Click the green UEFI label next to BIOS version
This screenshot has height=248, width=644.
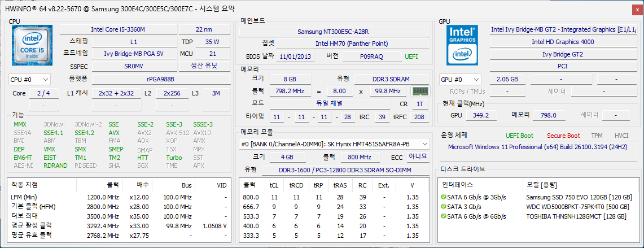click(x=411, y=56)
